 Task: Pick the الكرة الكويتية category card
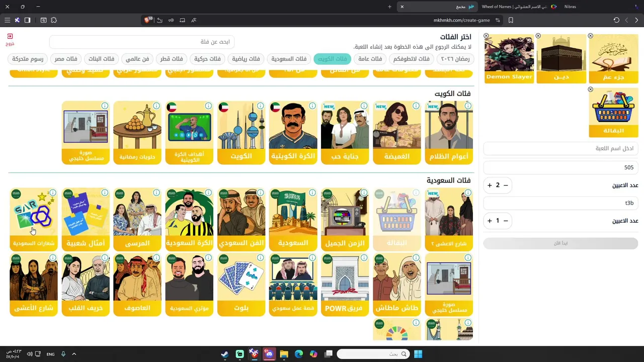pyautogui.click(x=293, y=133)
